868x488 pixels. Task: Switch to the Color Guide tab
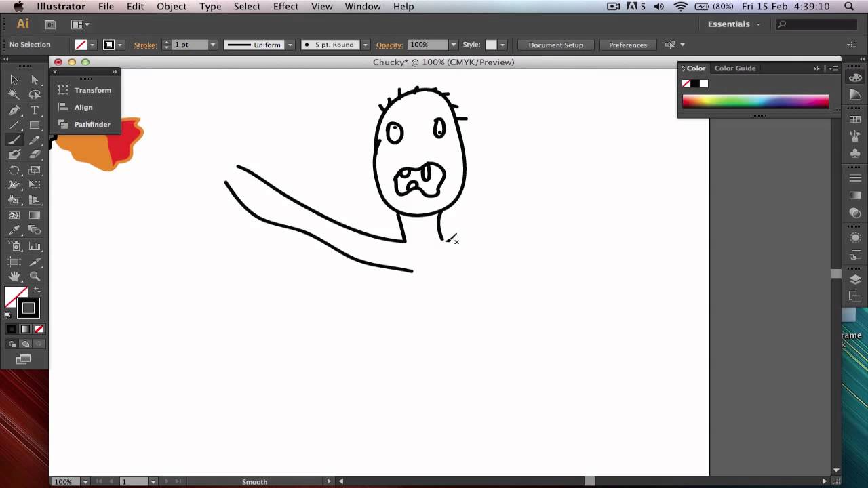(734, 68)
